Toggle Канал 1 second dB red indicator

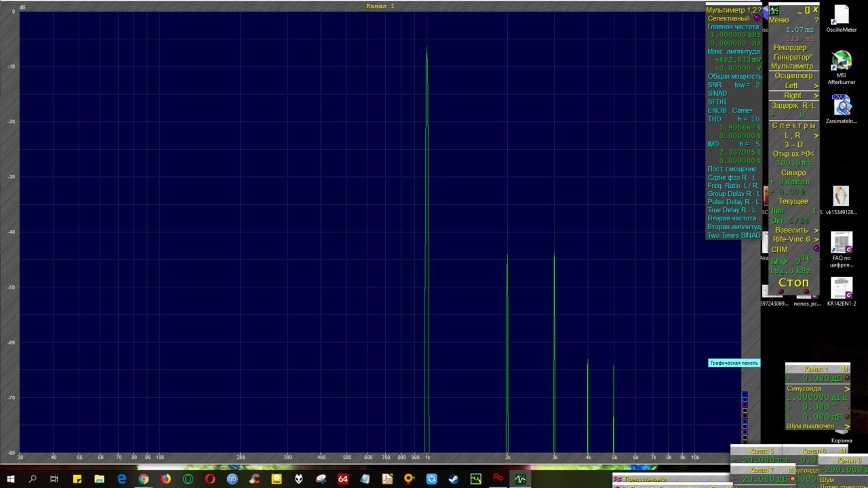(x=847, y=417)
